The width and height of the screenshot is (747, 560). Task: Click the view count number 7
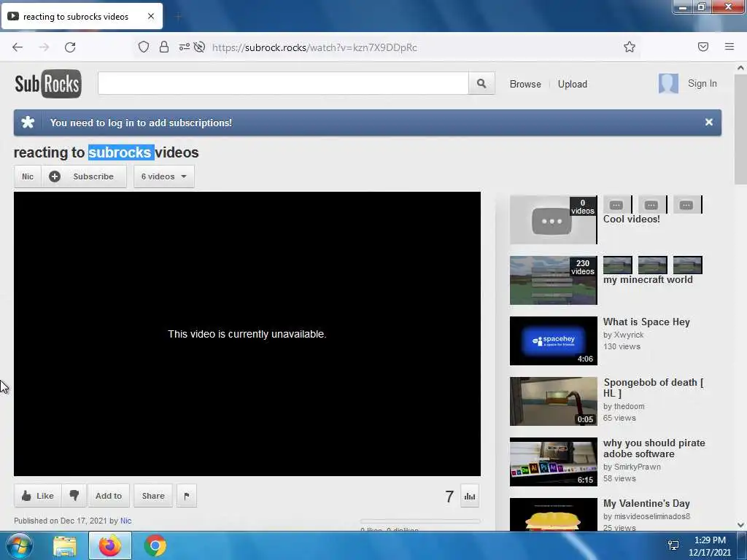click(449, 497)
